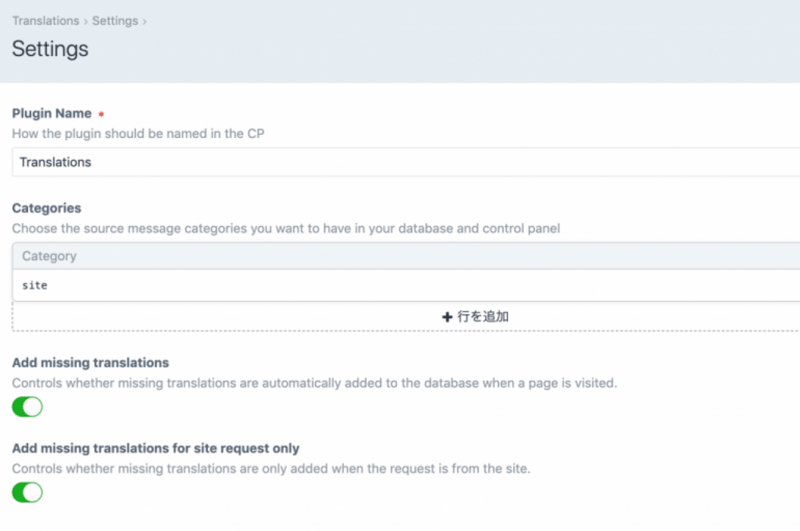This screenshot has height=531, width=800.
Task: Go to the Settings breadcrumb link
Action: (115, 21)
